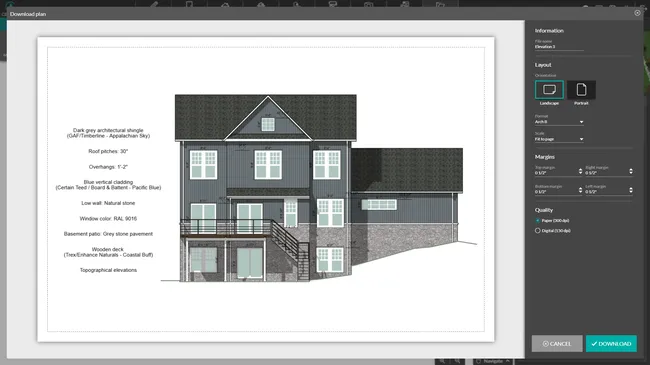The height and width of the screenshot is (365, 650).
Task: Click the 'Blue vertical cladding' annotation
Action: tap(108, 185)
